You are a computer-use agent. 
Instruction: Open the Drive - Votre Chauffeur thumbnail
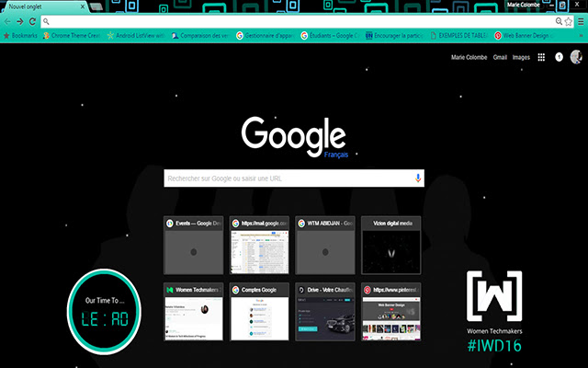click(x=325, y=312)
